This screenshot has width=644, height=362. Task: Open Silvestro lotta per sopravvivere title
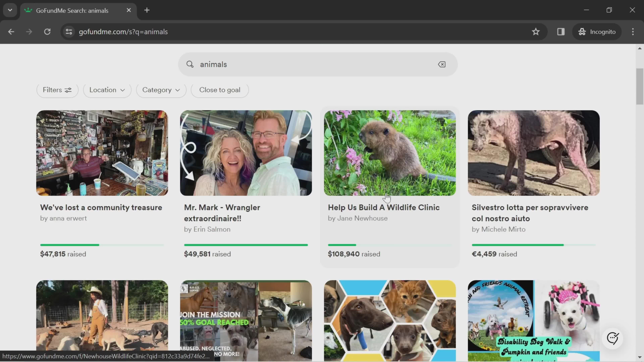pyautogui.click(x=530, y=213)
